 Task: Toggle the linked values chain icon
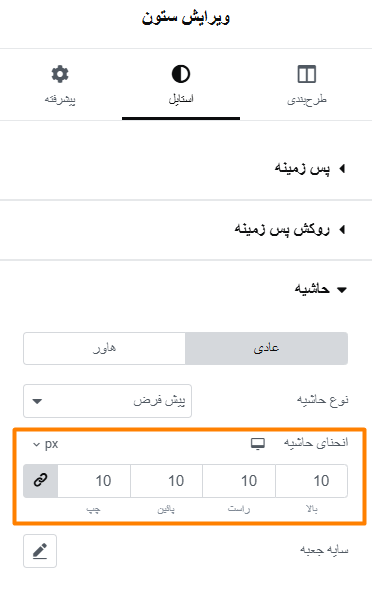point(41,481)
